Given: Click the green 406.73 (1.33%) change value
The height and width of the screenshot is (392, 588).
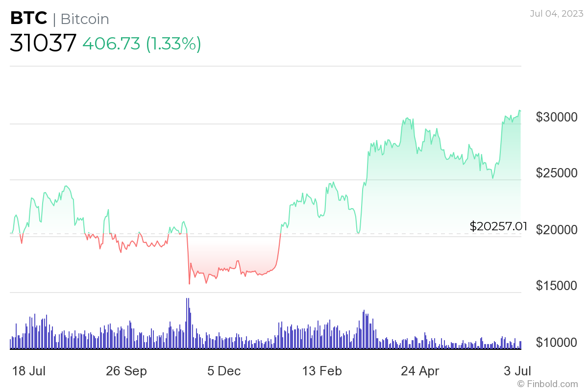Looking at the screenshot, I should coord(142,44).
